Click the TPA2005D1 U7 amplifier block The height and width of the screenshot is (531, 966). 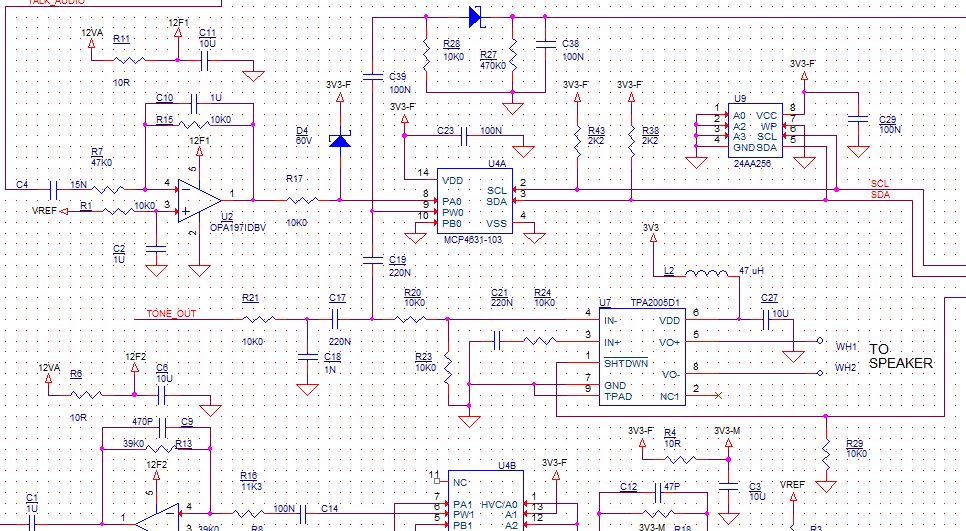tap(643, 357)
